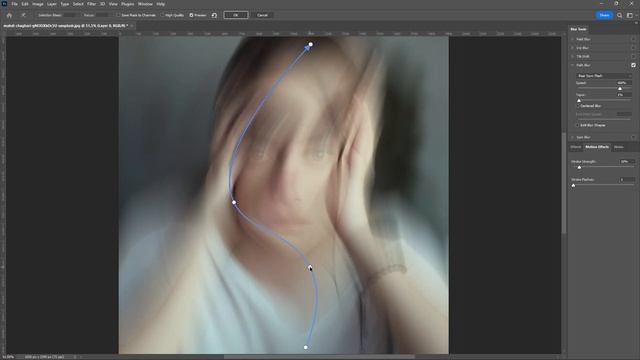Open the Edit menu
Screen dimensions: 640x360
[25, 4]
